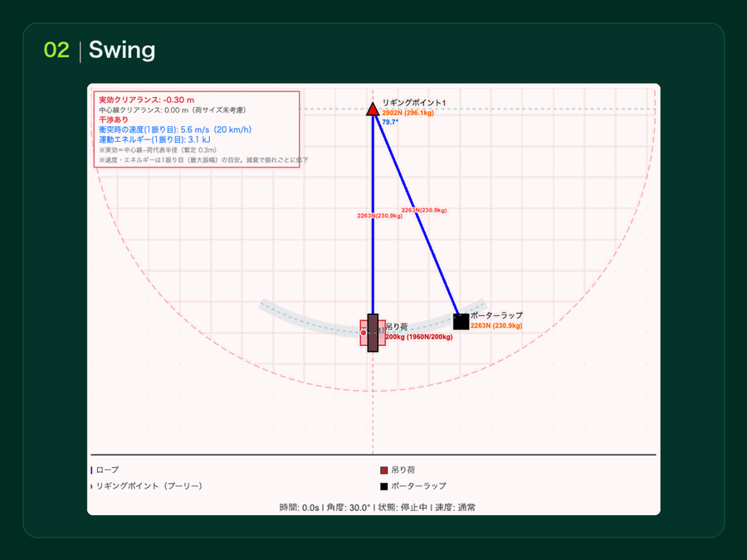
Task: Click the '※速度・エネルギーは1振り目' footnote
Action: 203,160
